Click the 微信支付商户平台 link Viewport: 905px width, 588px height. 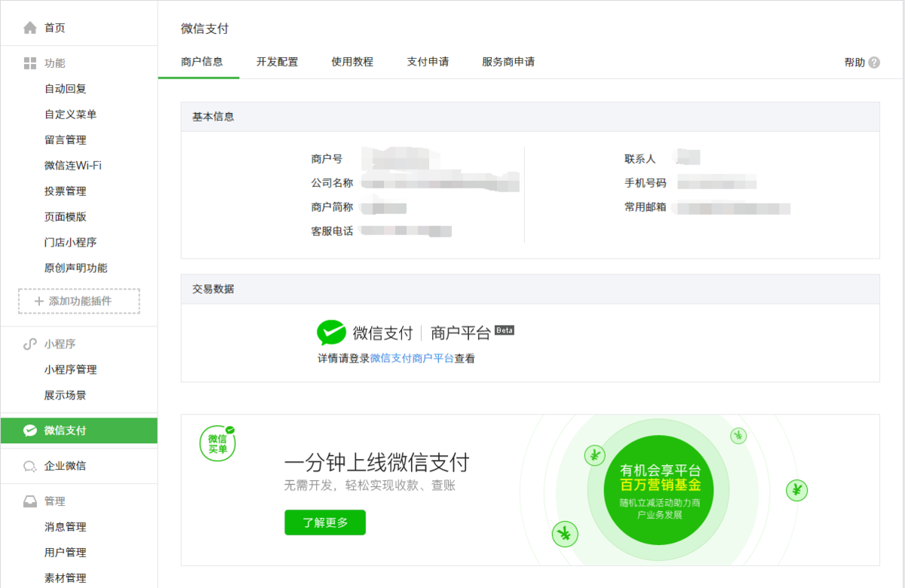pyautogui.click(x=412, y=359)
